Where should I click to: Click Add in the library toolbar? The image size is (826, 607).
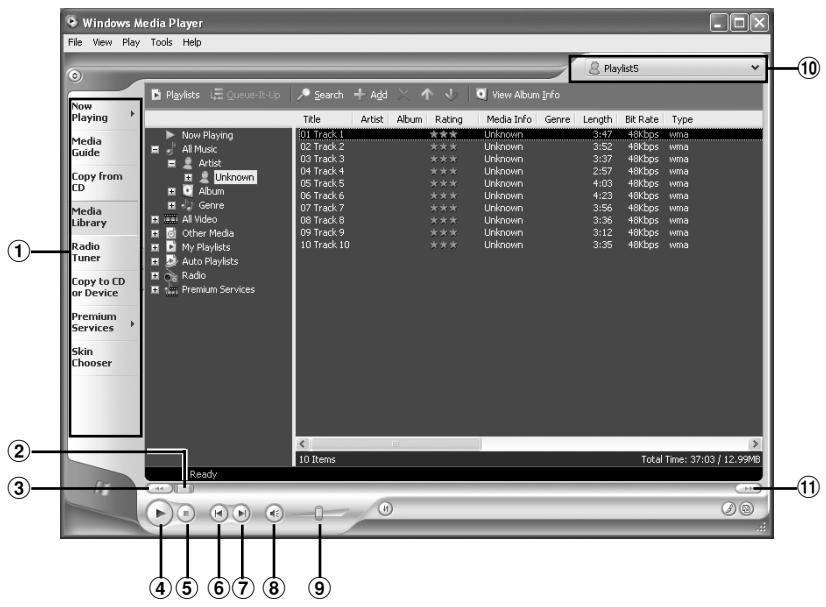pyautogui.click(x=371, y=95)
